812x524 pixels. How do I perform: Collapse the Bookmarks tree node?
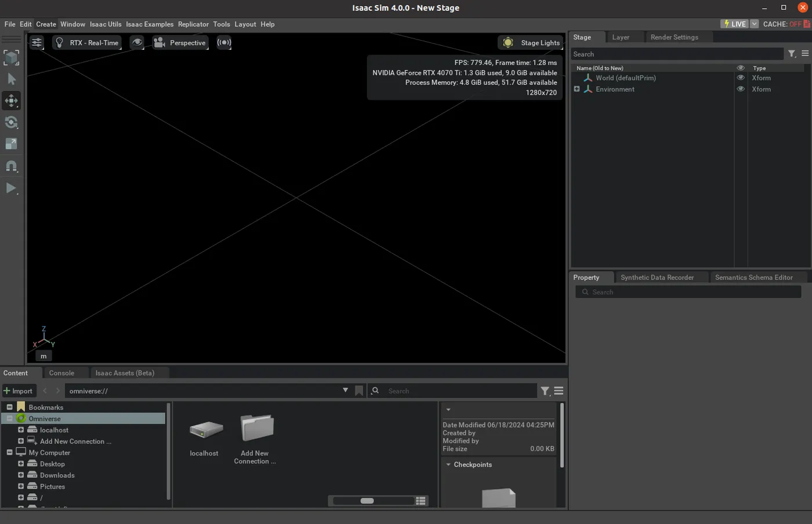tap(9, 407)
